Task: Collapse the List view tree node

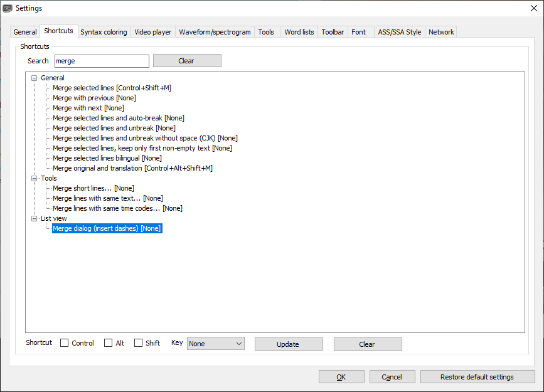Action: pos(34,218)
